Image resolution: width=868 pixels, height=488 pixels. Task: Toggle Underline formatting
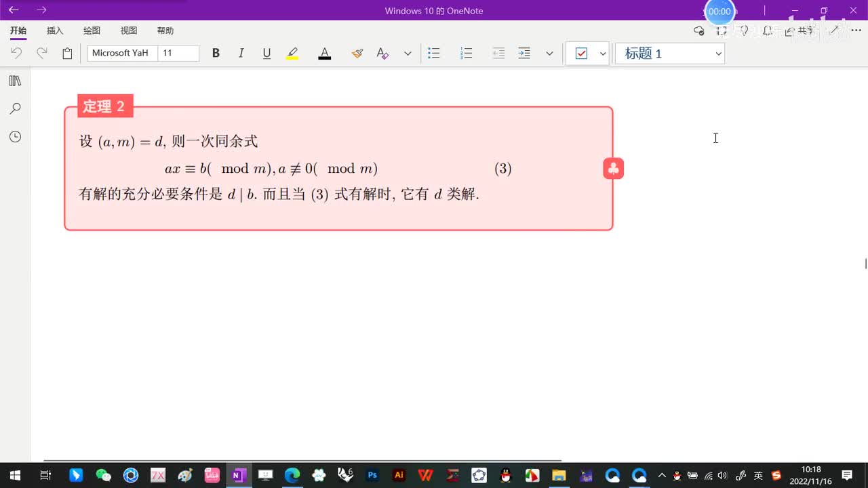[x=267, y=53]
